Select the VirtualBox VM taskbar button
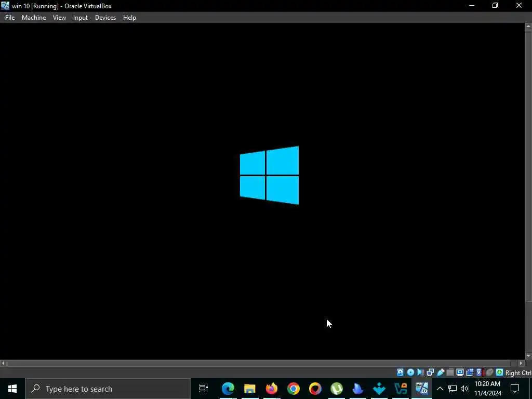The image size is (532, 399). point(422,389)
